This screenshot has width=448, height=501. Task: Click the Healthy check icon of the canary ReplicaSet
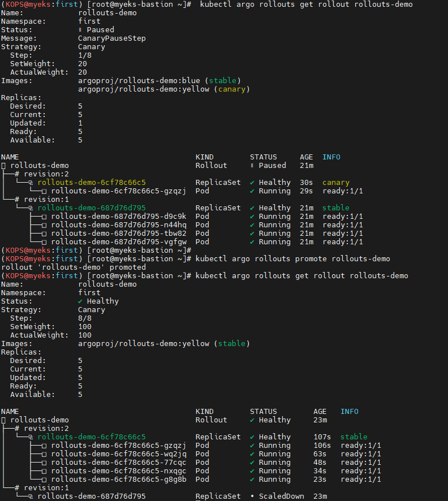pos(252,183)
